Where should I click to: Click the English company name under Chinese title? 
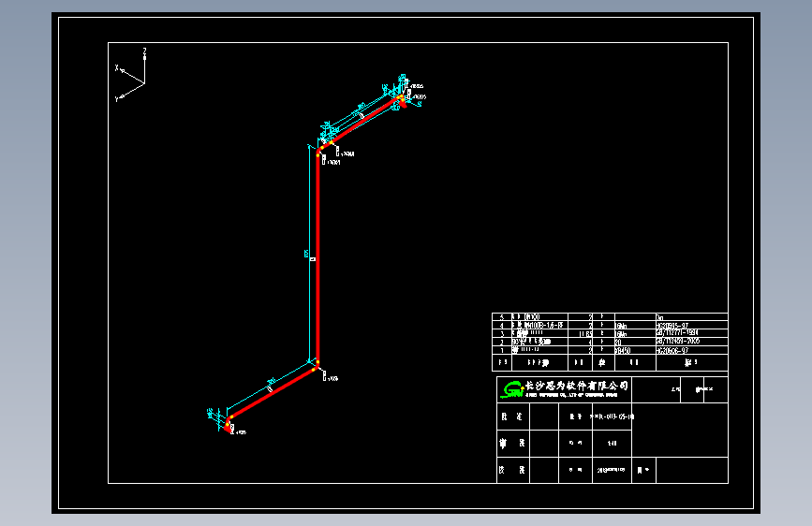pyautogui.click(x=571, y=395)
